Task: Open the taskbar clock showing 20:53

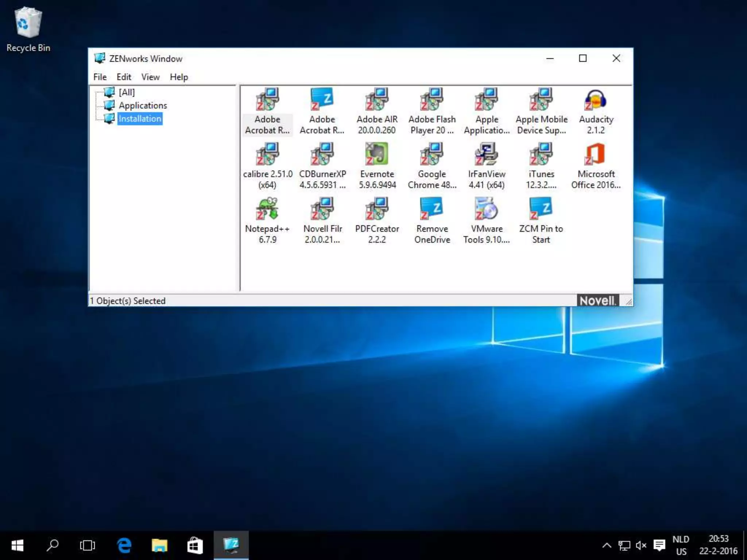Action: click(718, 545)
